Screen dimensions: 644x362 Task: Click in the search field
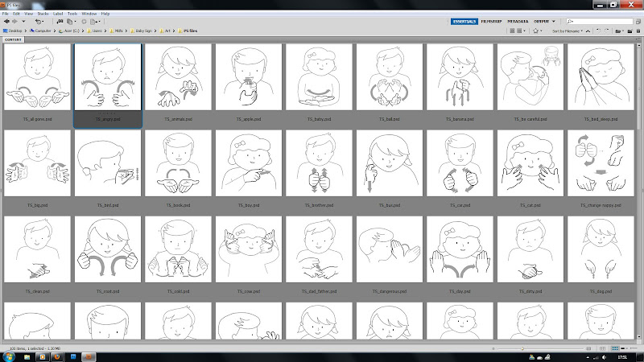[x=599, y=22]
